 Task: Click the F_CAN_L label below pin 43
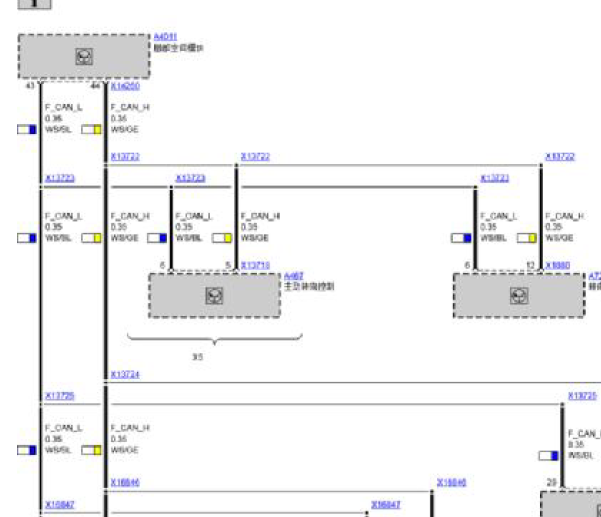(64, 108)
